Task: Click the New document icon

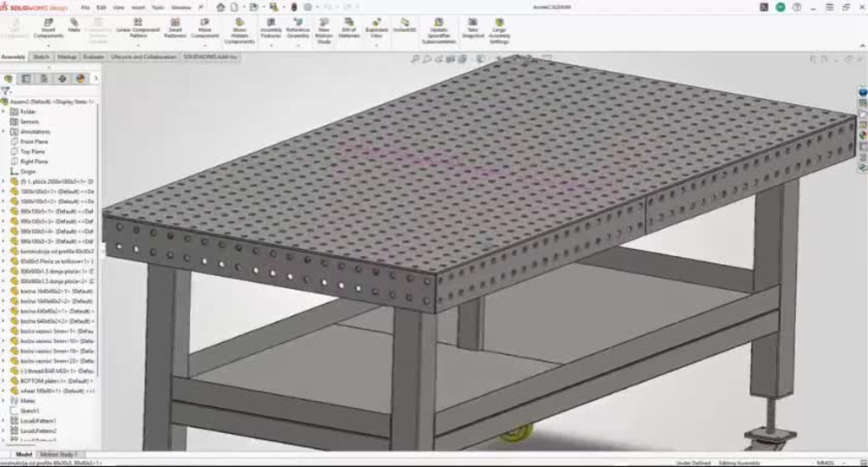Action: click(234, 7)
